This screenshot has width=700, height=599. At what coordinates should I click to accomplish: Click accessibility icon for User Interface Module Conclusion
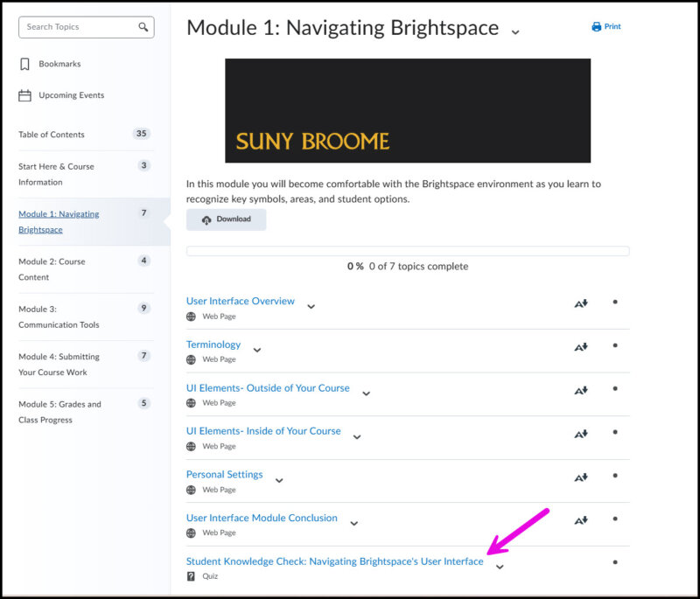(580, 520)
